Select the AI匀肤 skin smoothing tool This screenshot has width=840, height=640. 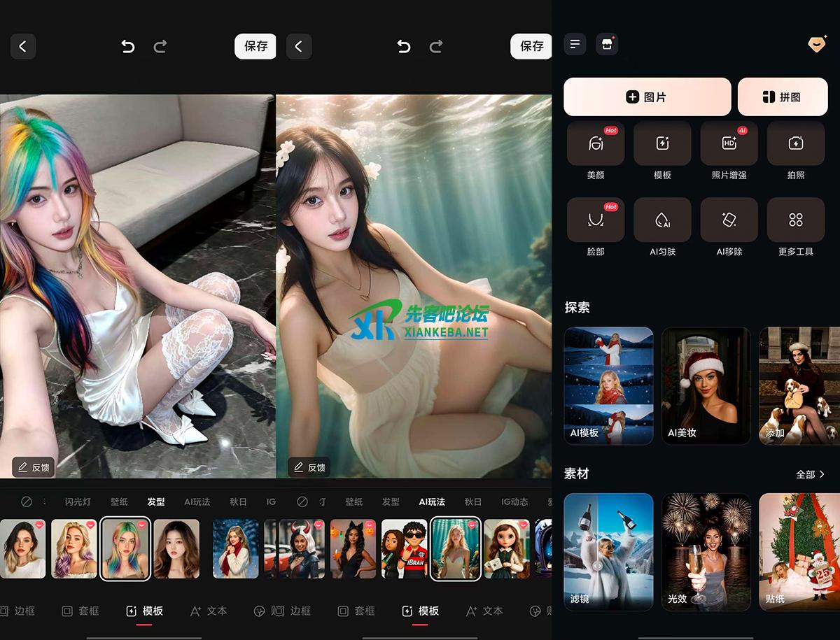pyautogui.click(x=662, y=220)
